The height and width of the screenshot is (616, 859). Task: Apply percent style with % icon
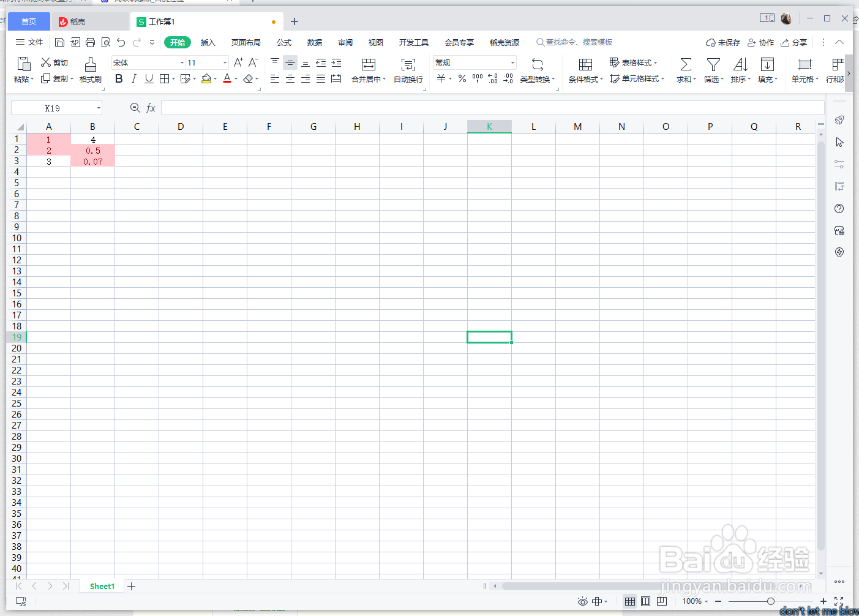coord(462,78)
